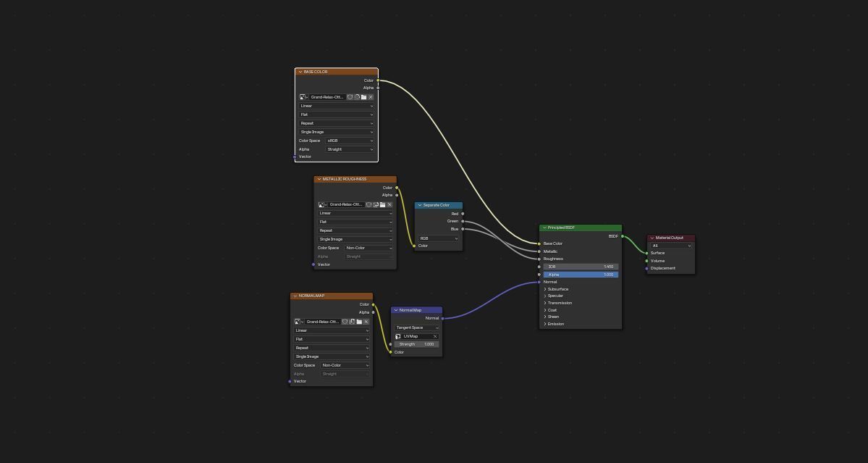Open Linear interpolation dropdown in BASE COLOR node
The image size is (868, 463).
point(337,106)
